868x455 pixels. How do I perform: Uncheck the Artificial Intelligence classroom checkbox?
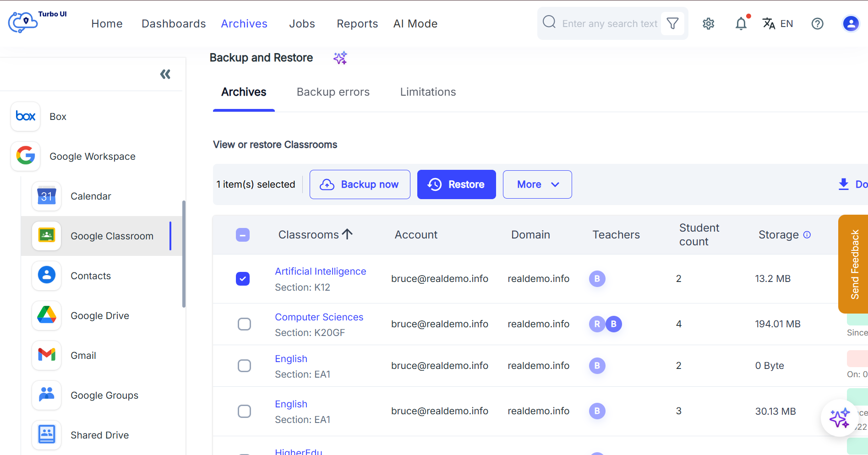tap(243, 279)
